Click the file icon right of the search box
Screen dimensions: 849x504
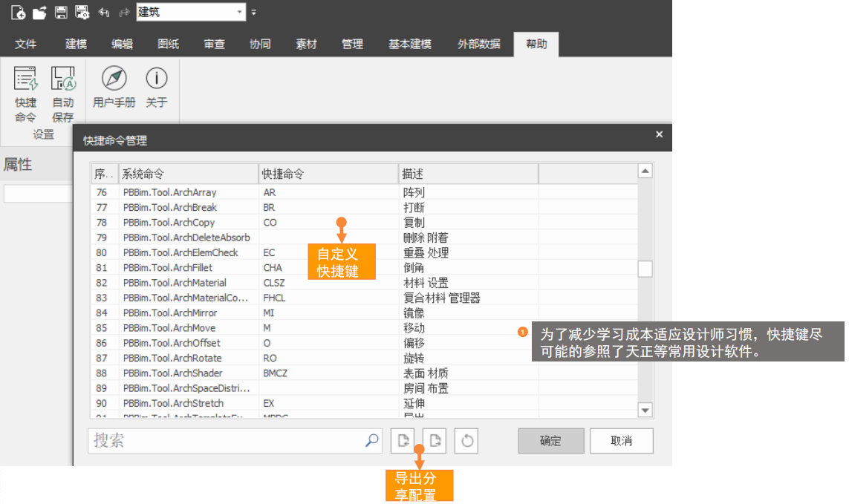[403, 441]
